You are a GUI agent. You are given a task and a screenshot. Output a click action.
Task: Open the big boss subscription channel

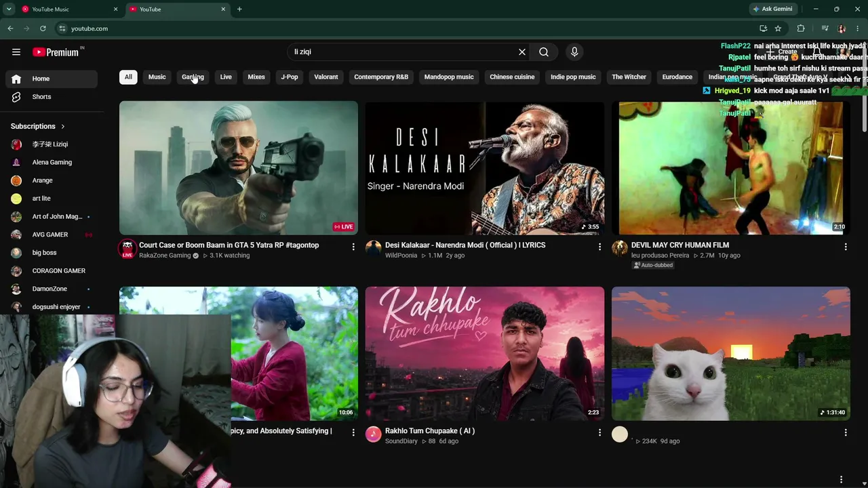[x=52, y=253]
